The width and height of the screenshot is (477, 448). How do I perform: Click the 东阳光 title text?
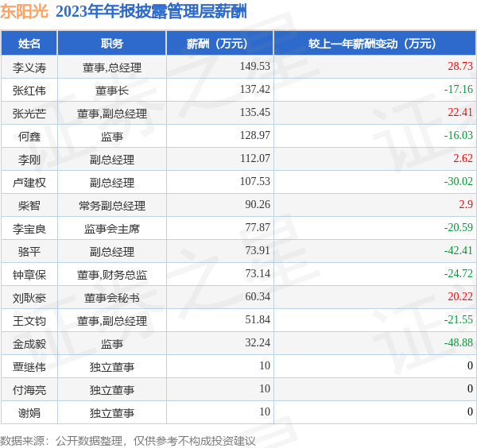click(x=24, y=12)
